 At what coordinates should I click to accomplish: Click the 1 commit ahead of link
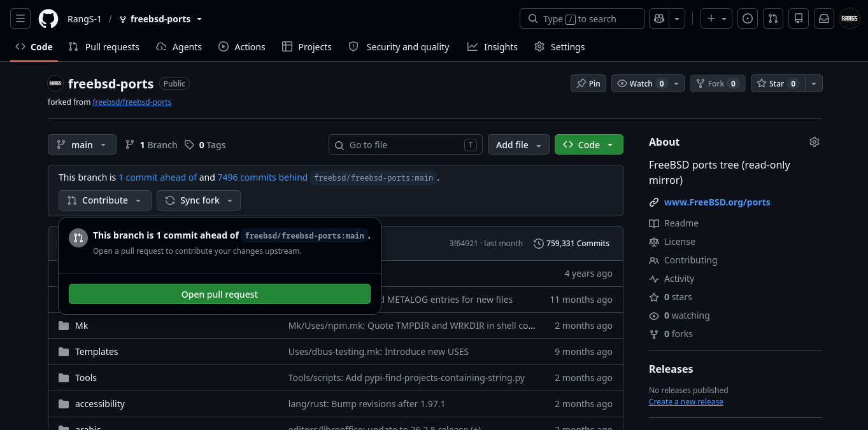coord(158,177)
